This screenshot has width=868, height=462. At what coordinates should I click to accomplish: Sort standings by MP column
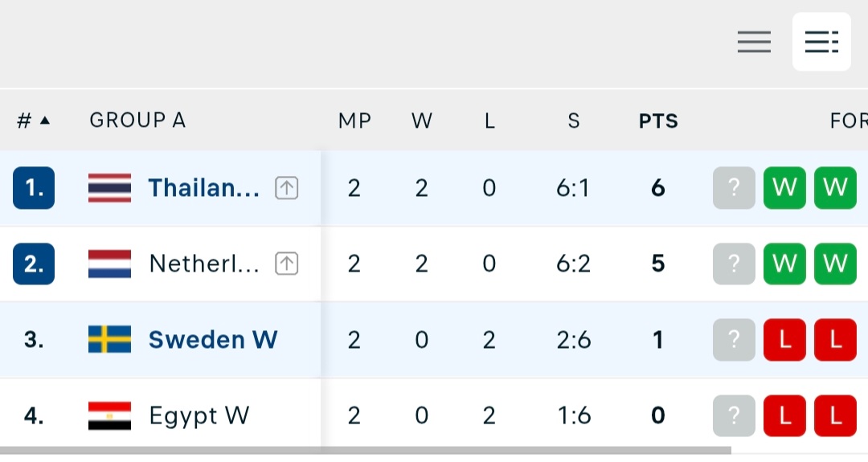click(354, 121)
